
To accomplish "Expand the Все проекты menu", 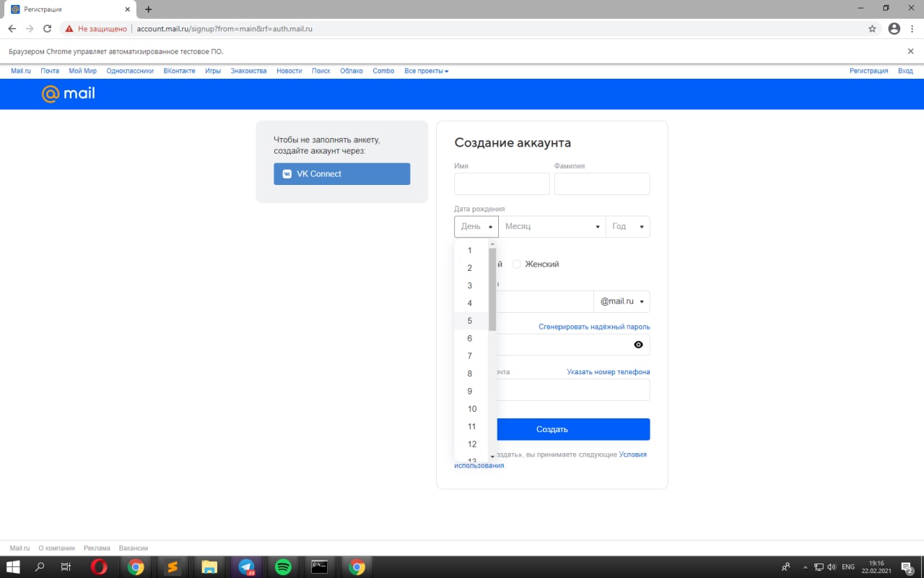I will (426, 71).
